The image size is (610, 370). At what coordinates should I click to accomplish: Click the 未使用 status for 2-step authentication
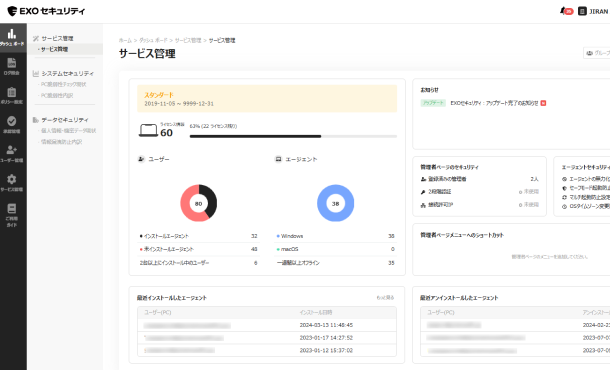529,192
